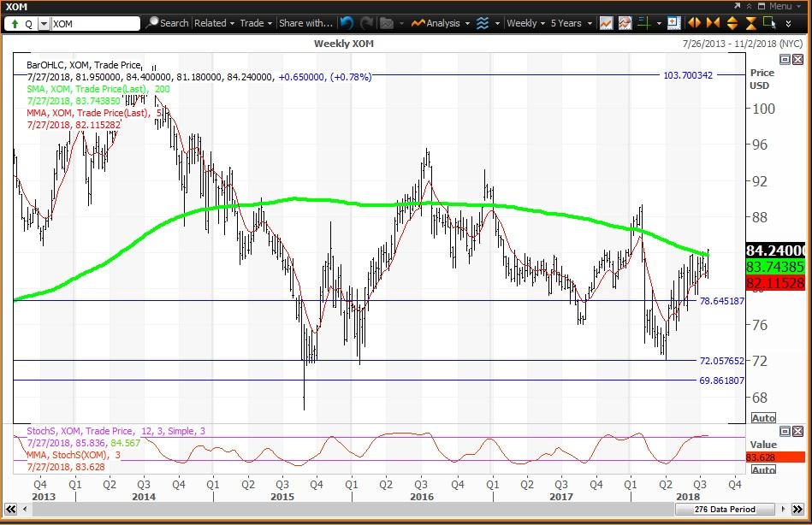
Task: Click the blue undo arrow icon
Action: (x=347, y=23)
